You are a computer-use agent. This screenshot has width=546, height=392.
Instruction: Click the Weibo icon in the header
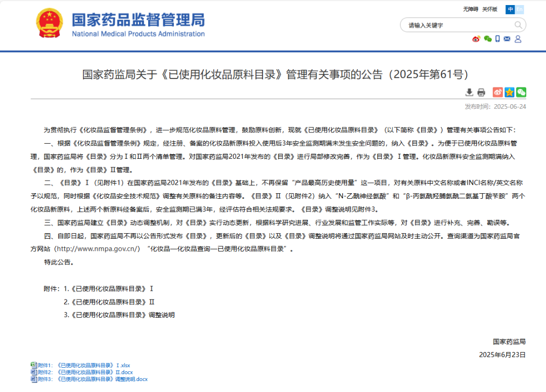point(476,39)
